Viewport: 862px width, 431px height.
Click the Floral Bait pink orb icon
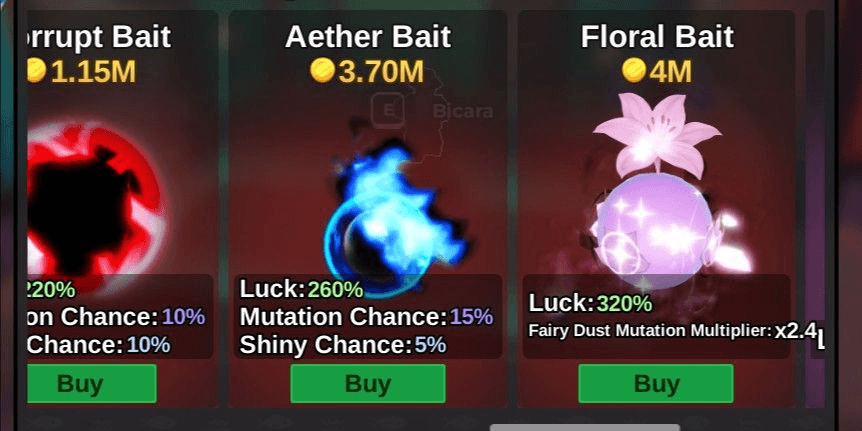657,228
